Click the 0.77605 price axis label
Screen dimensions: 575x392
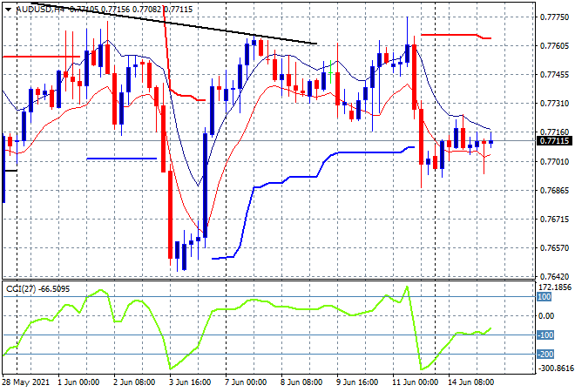pyautogui.click(x=554, y=46)
